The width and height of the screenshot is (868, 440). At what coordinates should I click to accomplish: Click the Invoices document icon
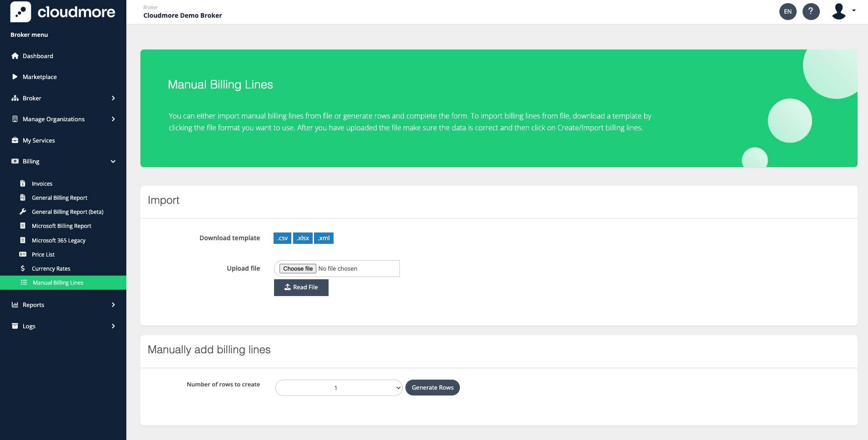point(23,183)
